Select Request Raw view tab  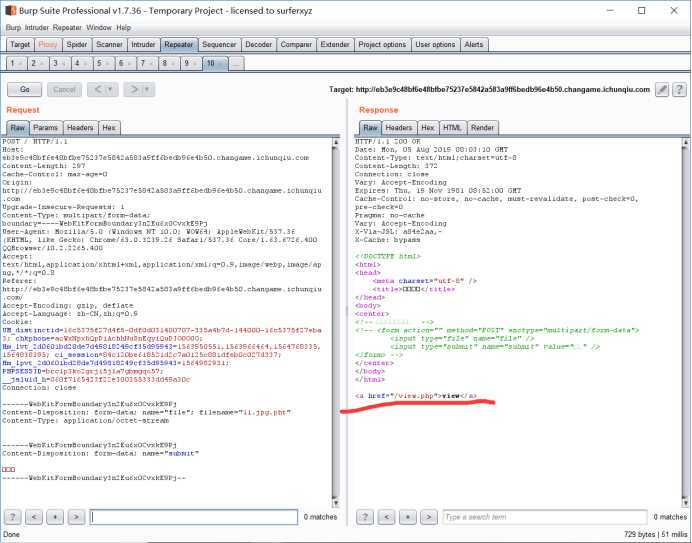18,128
